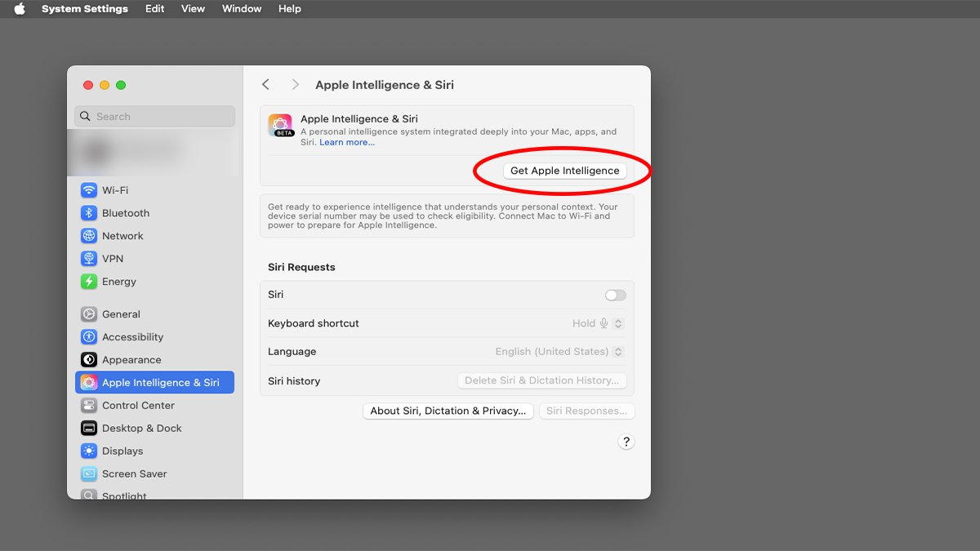This screenshot has width=980, height=551.
Task: Click the Get Apple Intelligence button
Action: pyautogui.click(x=565, y=171)
